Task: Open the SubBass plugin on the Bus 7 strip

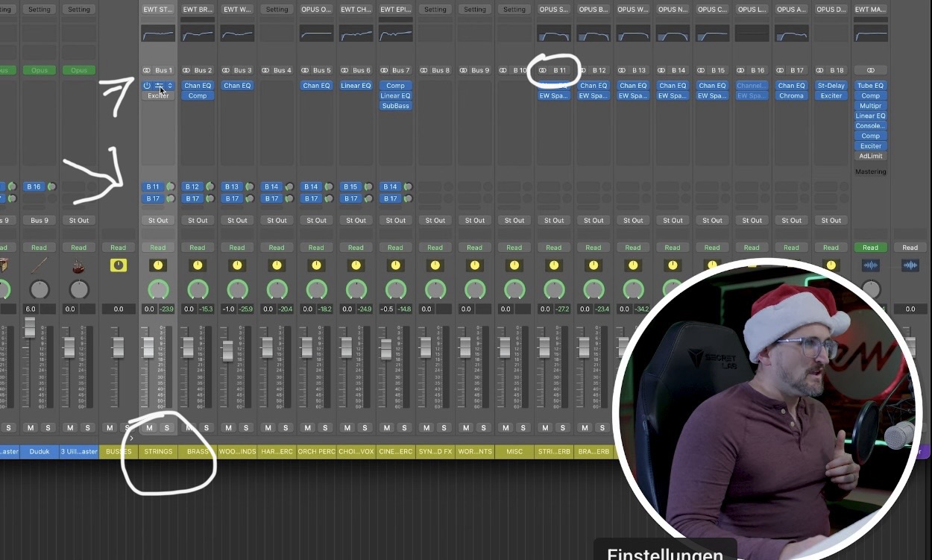Action: click(x=395, y=106)
